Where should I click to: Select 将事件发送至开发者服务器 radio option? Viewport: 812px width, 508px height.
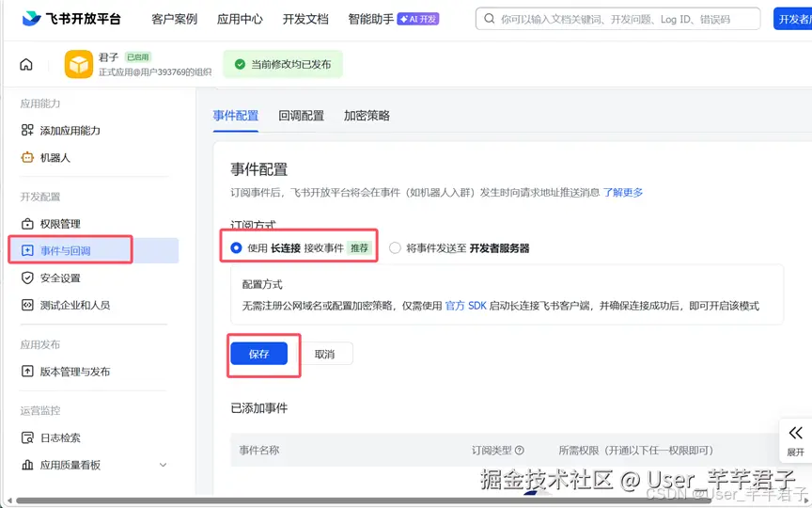point(395,247)
